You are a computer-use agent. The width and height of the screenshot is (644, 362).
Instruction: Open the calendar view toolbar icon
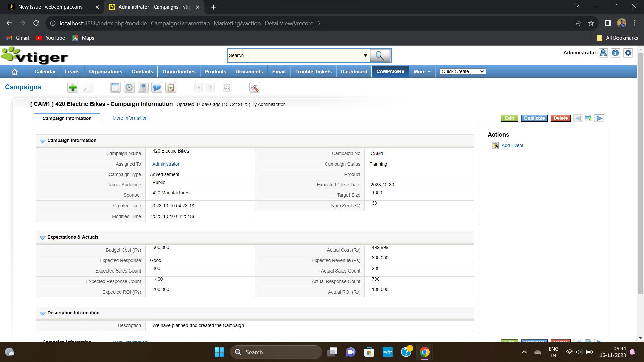pos(115,87)
